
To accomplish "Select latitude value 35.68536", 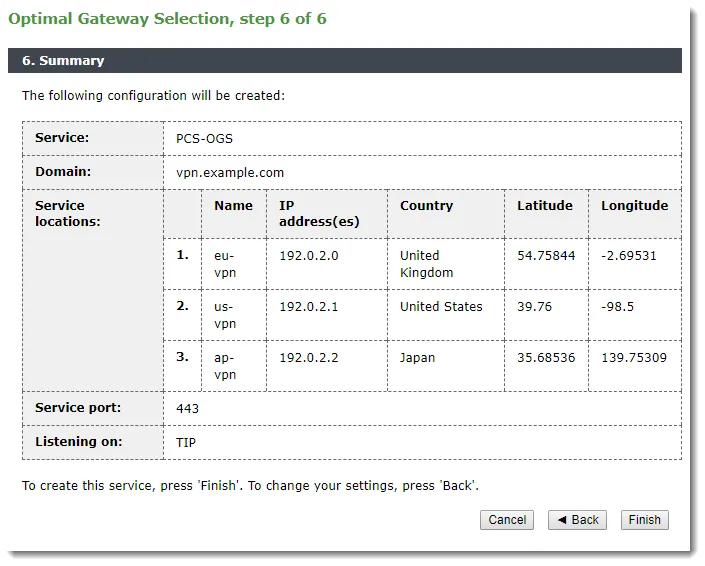I will tap(546, 358).
